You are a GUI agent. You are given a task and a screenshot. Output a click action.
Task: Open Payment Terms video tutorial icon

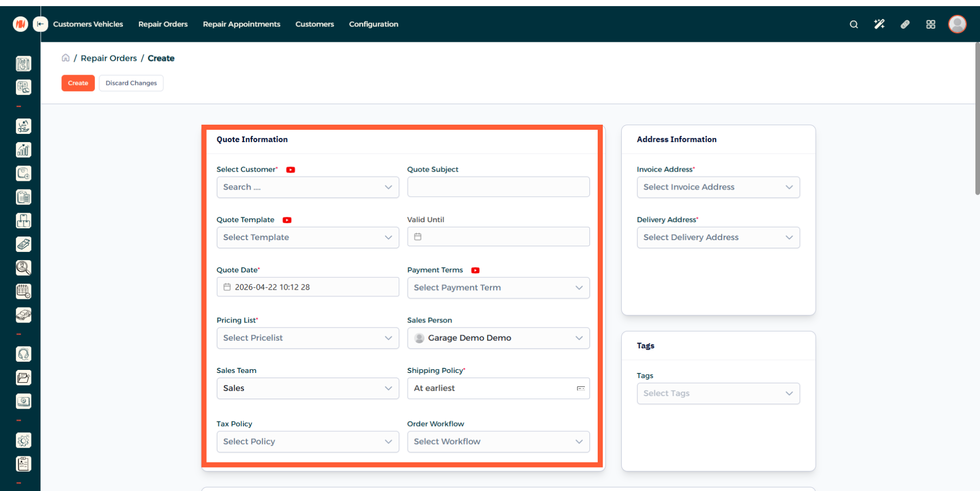(475, 270)
